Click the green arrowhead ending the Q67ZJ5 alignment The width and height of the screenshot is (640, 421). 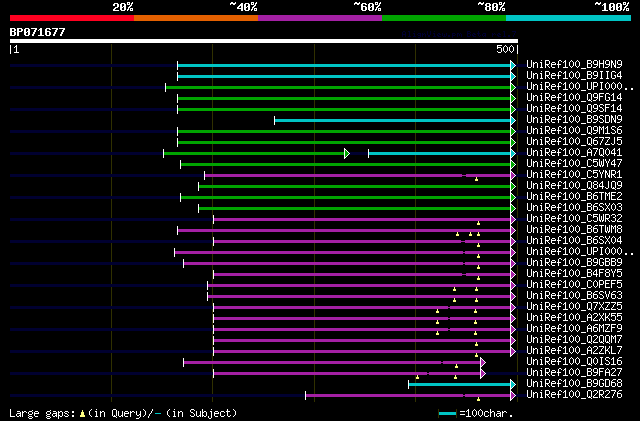[x=513, y=143]
